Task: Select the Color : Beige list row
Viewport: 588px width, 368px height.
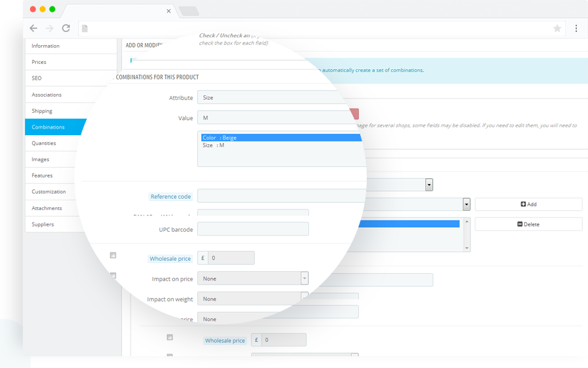Action: pyautogui.click(x=281, y=138)
